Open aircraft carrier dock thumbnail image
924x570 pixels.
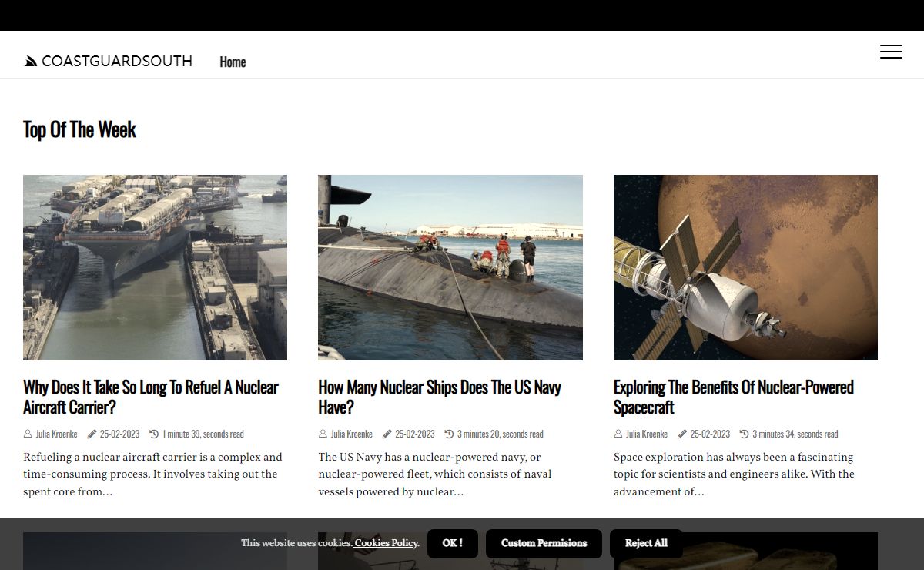[155, 267]
